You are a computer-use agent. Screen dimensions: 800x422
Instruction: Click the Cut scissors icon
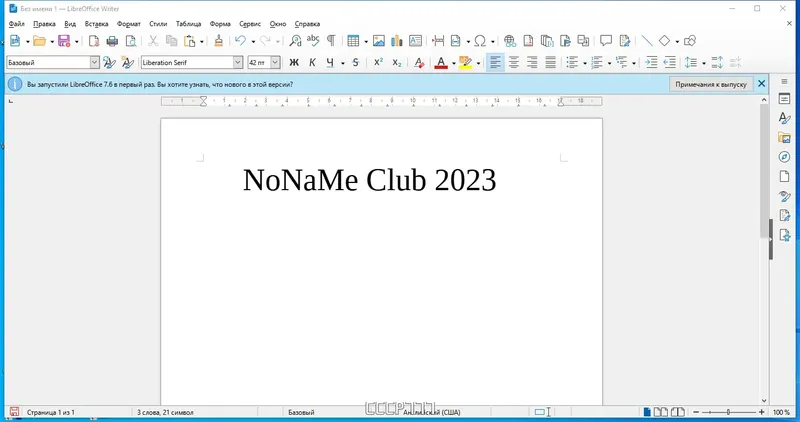pyautogui.click(x=153, y=41)
